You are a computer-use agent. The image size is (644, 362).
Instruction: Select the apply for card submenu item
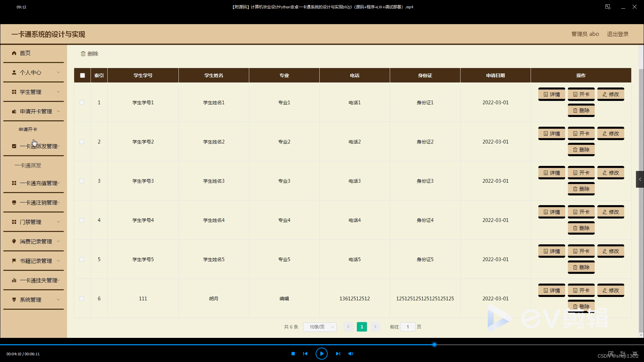click(28, 129)
